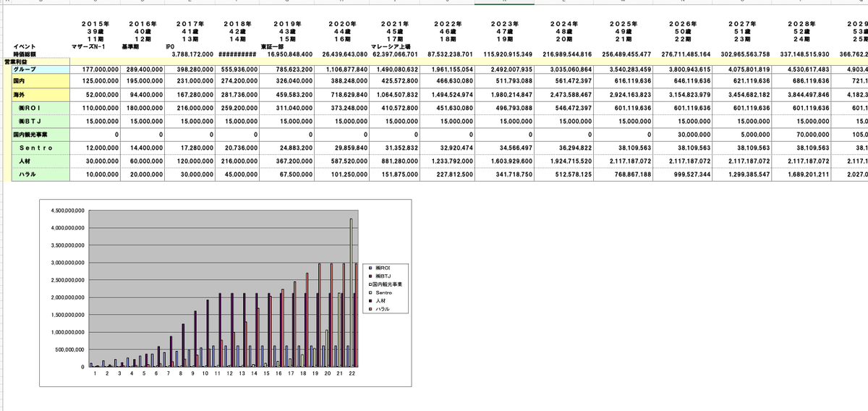Image resolution: width=868 pixels, height=411 pixels.
Task: Click the 人材 dark legend swatch in chart
Action: tap(370, 301)
